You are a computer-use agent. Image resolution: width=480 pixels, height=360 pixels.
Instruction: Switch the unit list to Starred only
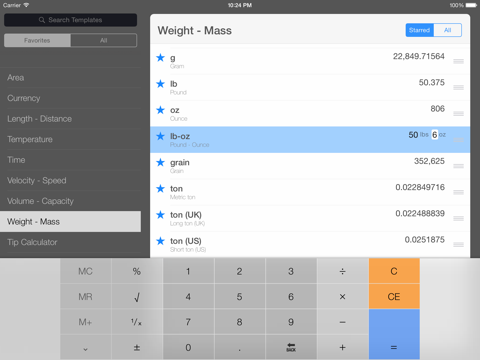pos(419,30)
